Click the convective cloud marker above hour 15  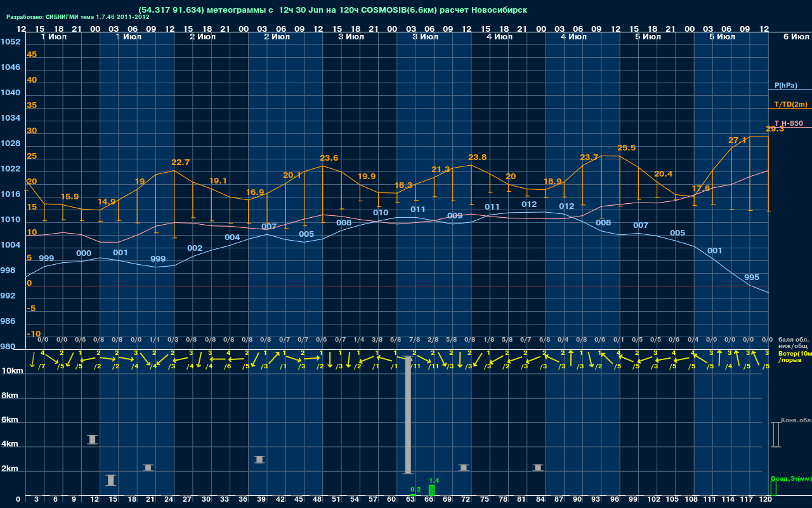pos(111,480)
